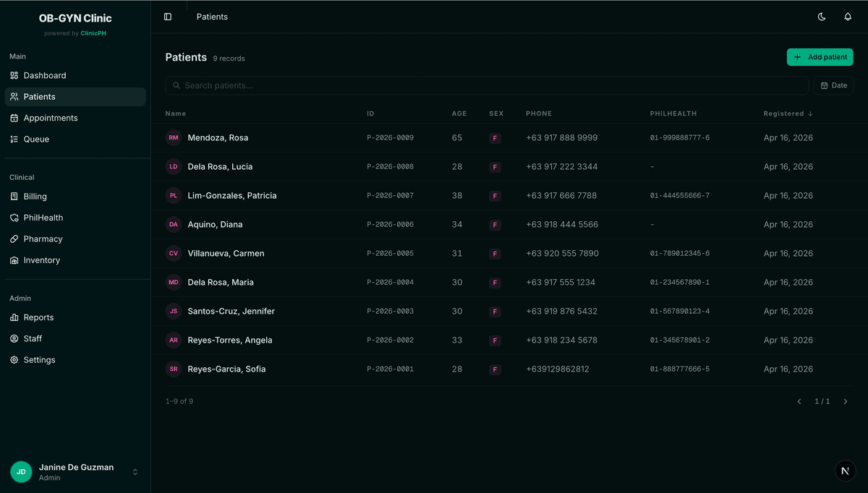This screenshot has height=493, width=868.
Task: Open the Reports menu item
Action: [x=38, y=317]
